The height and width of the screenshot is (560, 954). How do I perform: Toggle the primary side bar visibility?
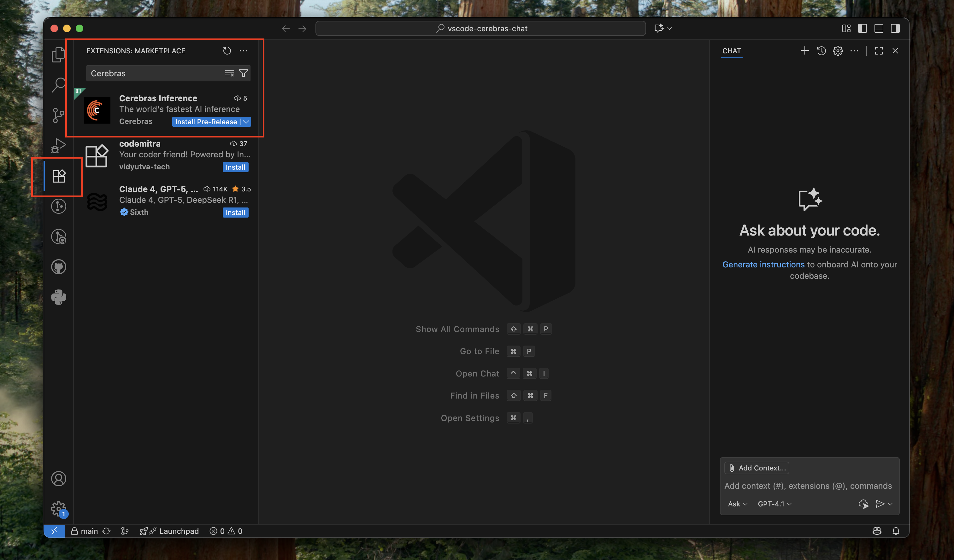point(863,28)
